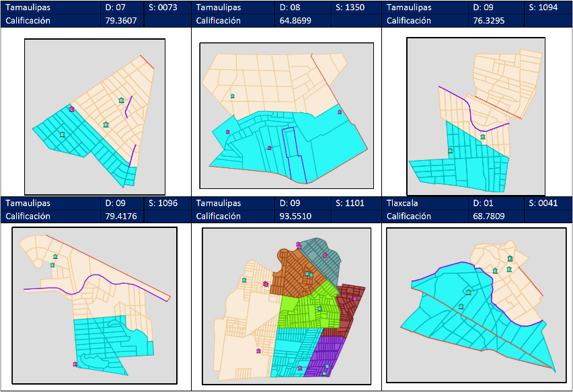The image size is (573, 392).
Task: Select the magenta marker in S: 1101's gray-teal zone
Action: (x=325, y=256)
